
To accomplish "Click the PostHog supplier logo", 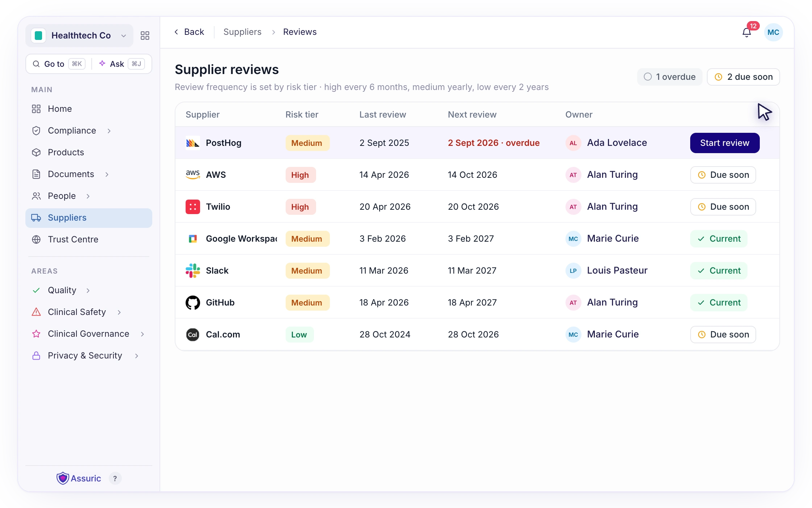I will 192,143.
